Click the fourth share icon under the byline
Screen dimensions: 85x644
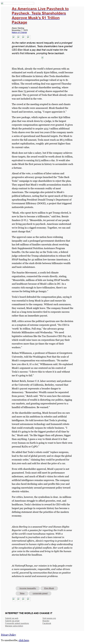pyautogui.click(x=29, y=37)
